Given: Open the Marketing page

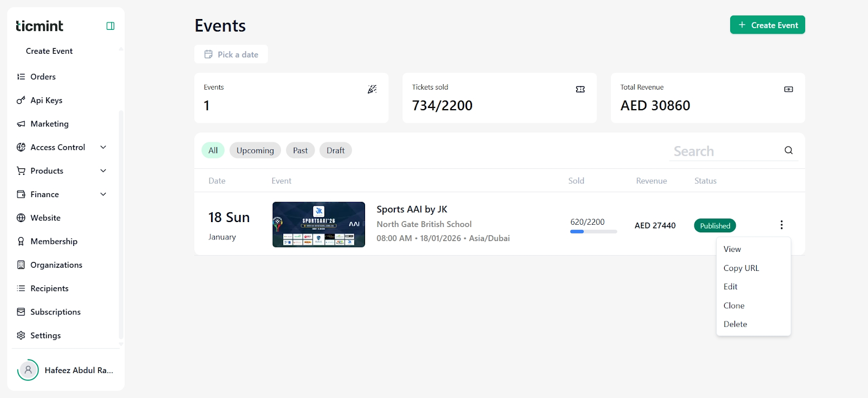Looking at the screenshot, I should coord(49,124).
